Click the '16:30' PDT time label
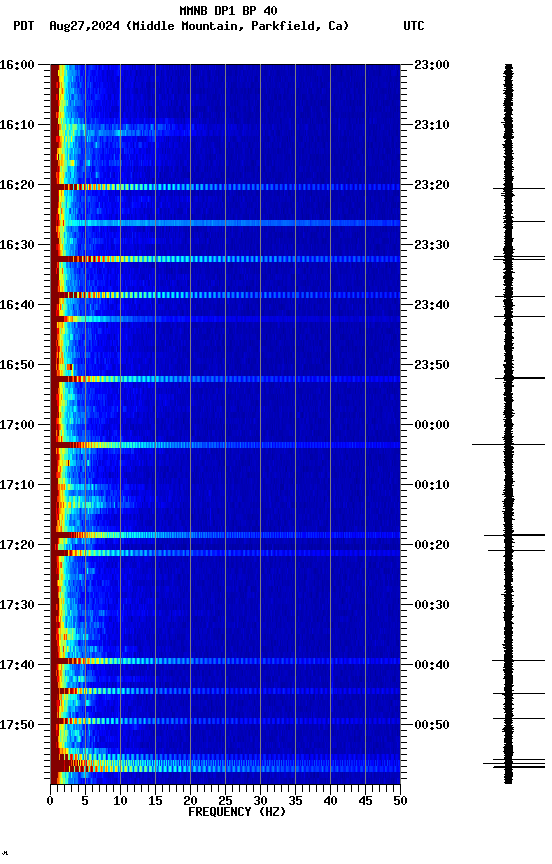552x864 pixels. 17,245
